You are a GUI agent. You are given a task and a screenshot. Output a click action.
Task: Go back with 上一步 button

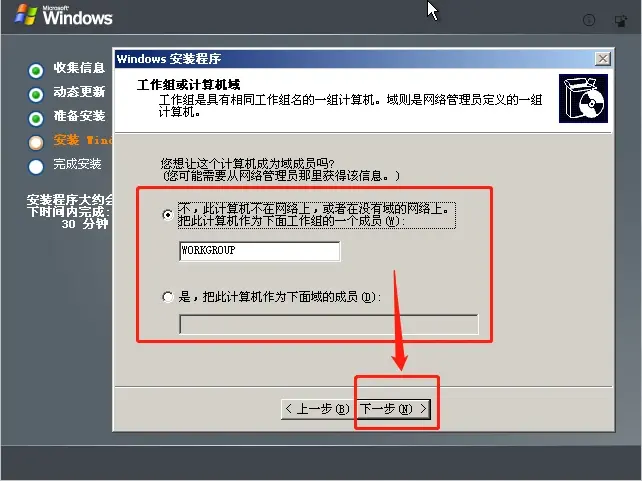pyautogui.click(x=318, y=409)
